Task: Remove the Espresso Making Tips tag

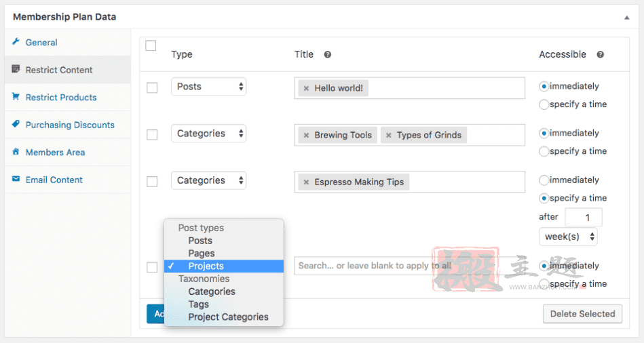Action: pos(306,182)
